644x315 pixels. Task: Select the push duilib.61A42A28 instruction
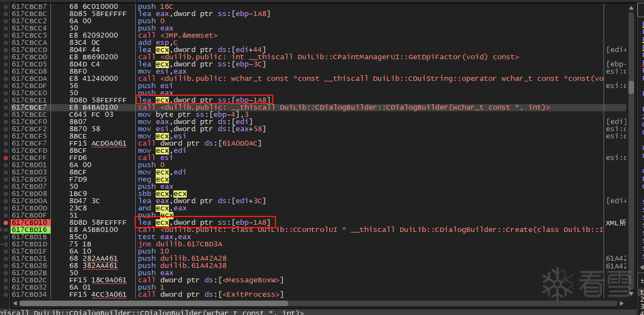pyautogui.click(x=182, y=259)
